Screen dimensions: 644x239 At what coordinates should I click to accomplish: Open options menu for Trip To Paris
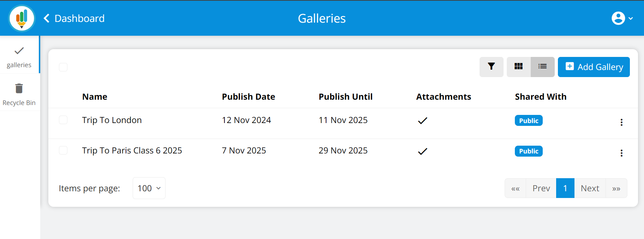pyautogui.click(x=621, y=153)
